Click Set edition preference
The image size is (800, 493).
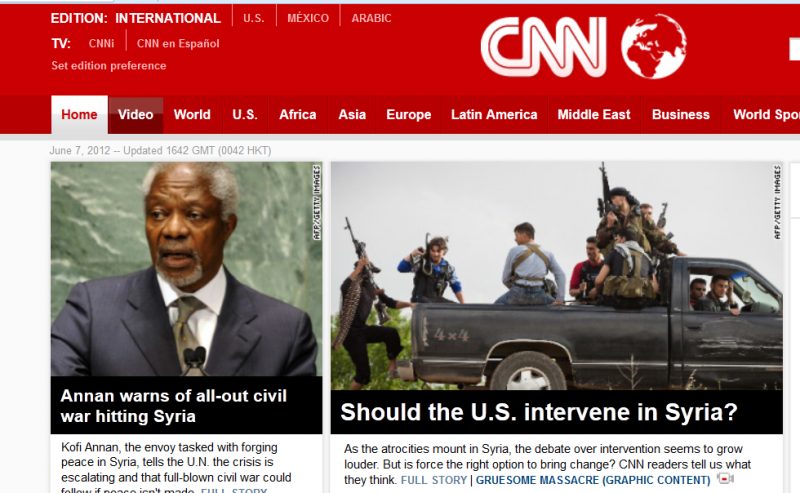(109, 66)
